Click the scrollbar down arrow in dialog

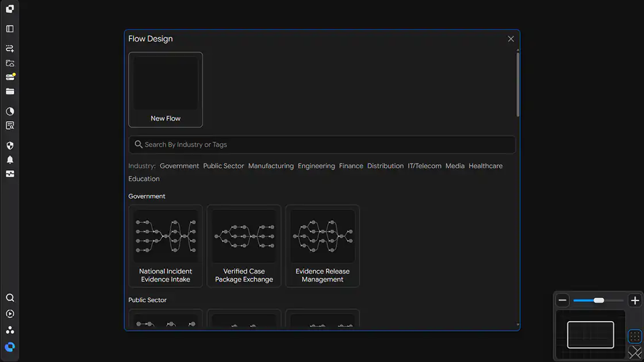click(517, 325)
